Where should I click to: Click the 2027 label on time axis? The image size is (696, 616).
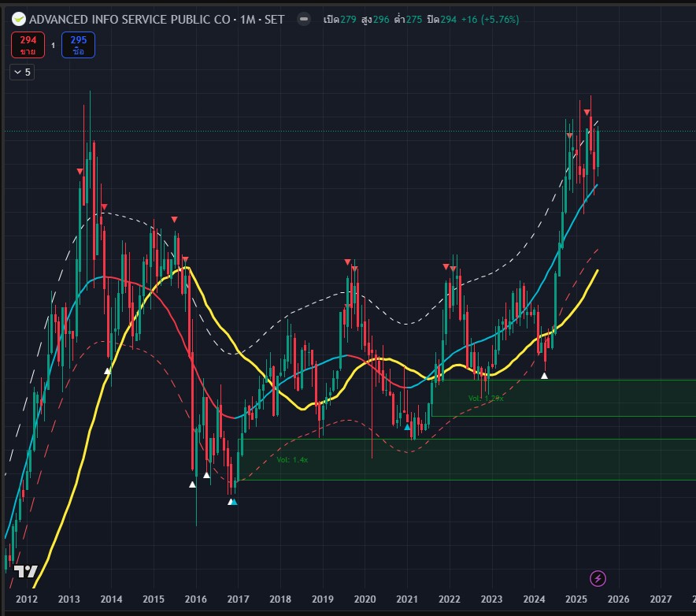661,599
